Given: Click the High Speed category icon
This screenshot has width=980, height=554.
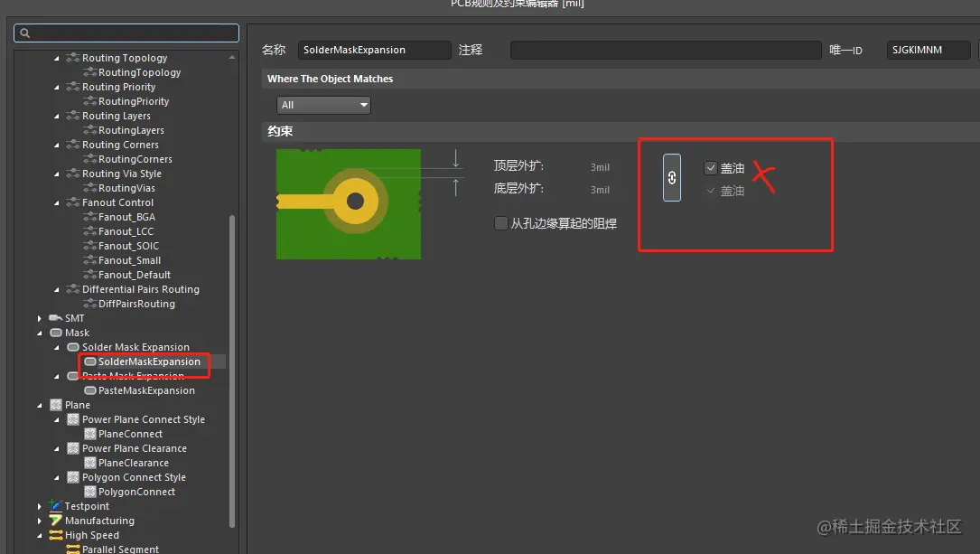Looking at the screenshot, I should pyautogui.click(x=56, y=535).
